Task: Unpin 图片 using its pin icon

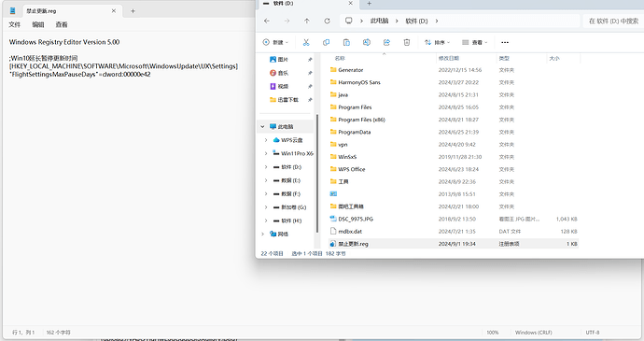Action: pos(310,60)
